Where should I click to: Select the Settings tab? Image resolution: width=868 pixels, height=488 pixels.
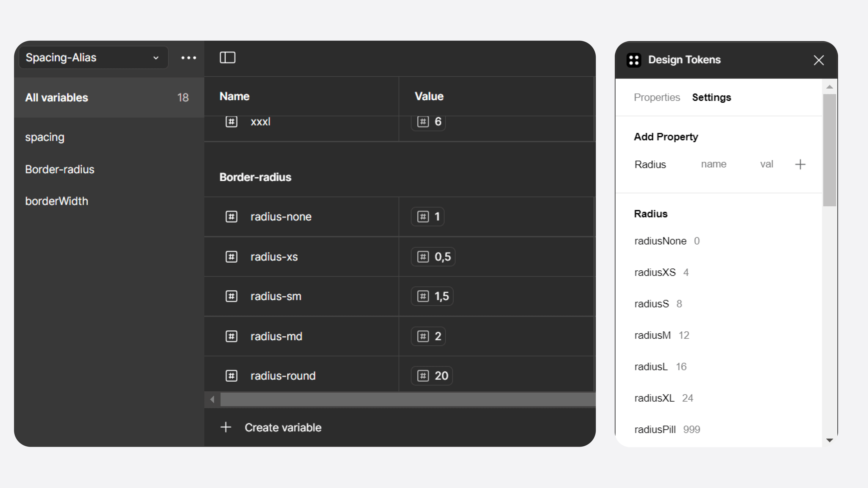(711, 97)
